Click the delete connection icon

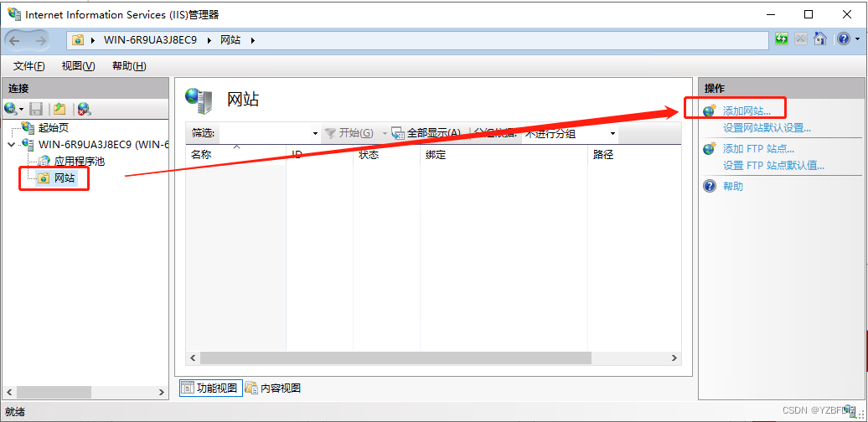click(84, 108)
